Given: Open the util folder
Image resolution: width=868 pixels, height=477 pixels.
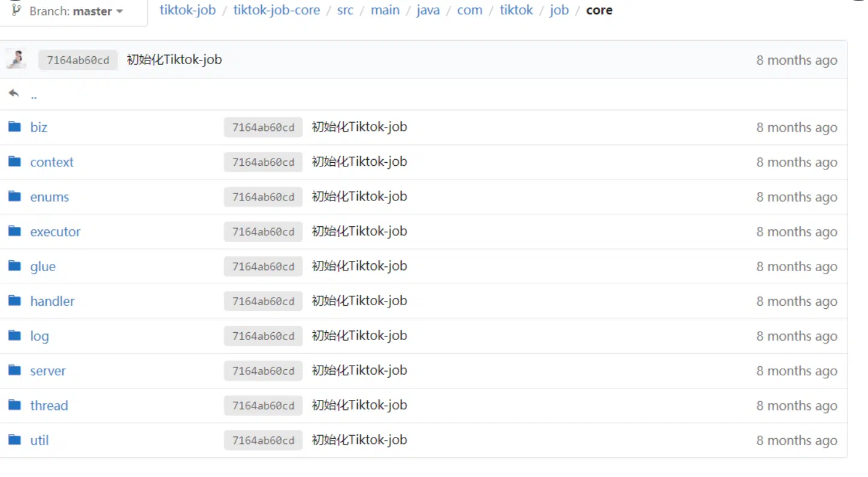Looking at the screenshot, I should [x=40, y=440].
